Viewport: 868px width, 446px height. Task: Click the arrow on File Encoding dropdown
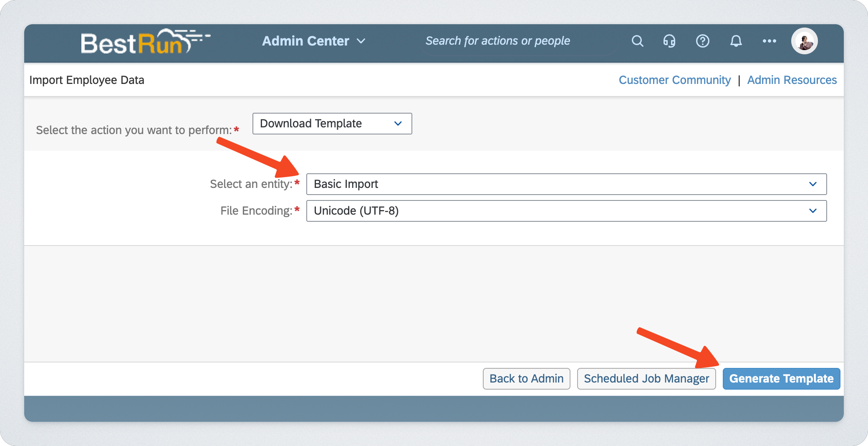click(812, 211)
